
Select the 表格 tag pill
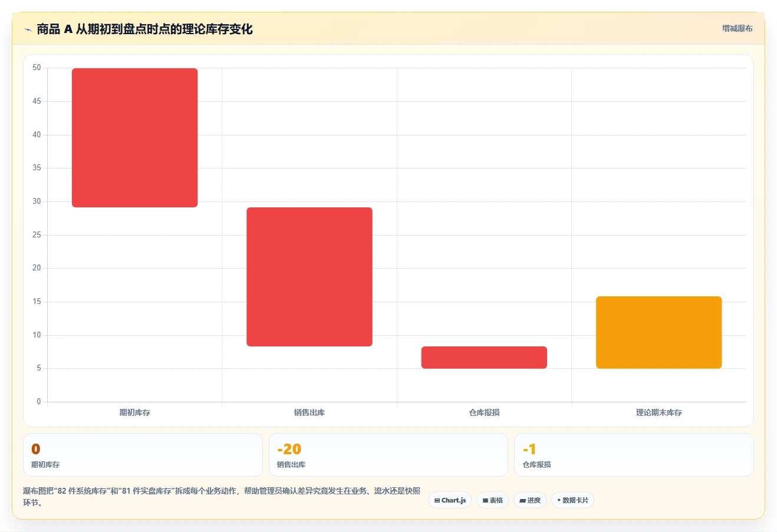pos(493,500)
